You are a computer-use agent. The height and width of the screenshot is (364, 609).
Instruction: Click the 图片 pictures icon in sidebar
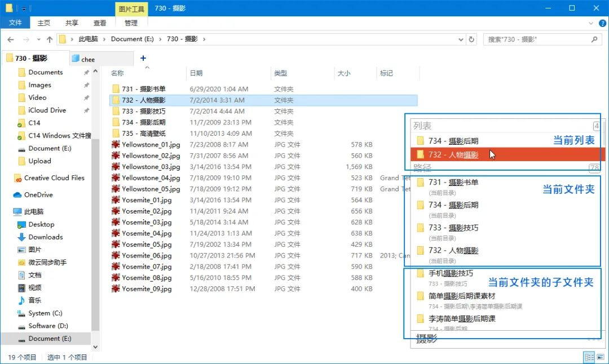click(x=22, y=250)
